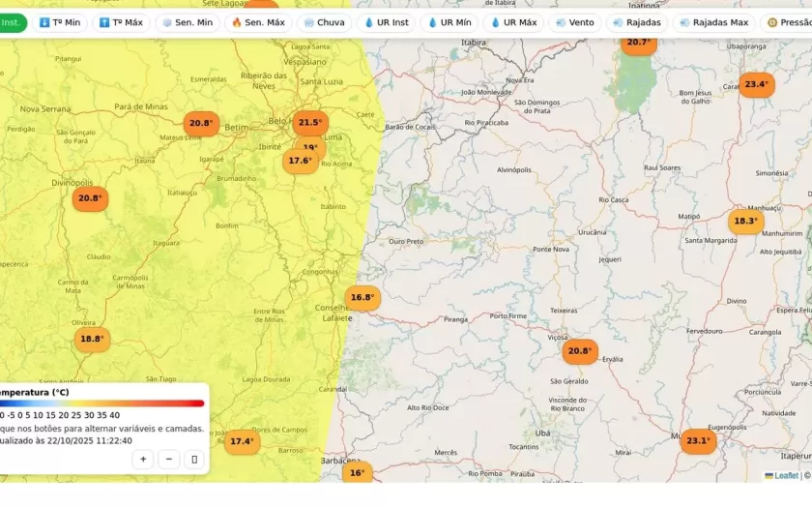
Task: Toggle the Chuva rain layer
Action: click(323, 22)
